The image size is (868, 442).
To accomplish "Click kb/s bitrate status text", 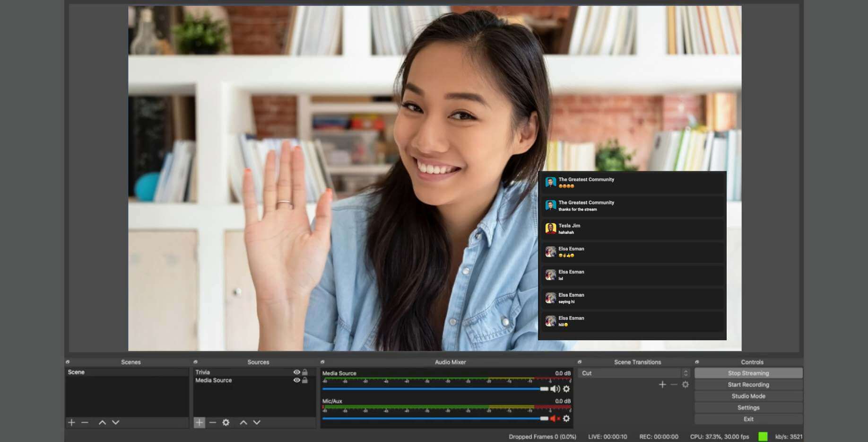I will [x=789, y=436].
